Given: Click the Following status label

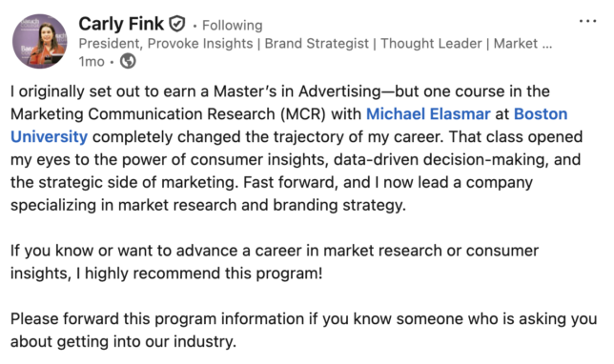Looking at the screenshot, I should pyautogui.click(x=233, y=26).
